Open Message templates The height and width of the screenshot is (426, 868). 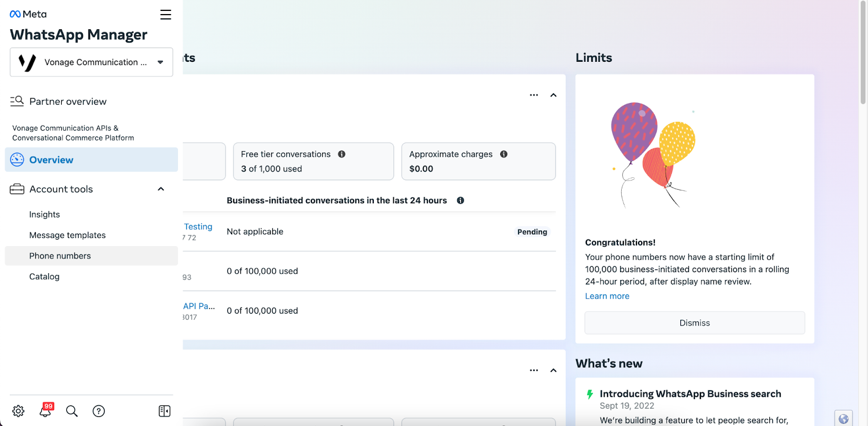67,235
